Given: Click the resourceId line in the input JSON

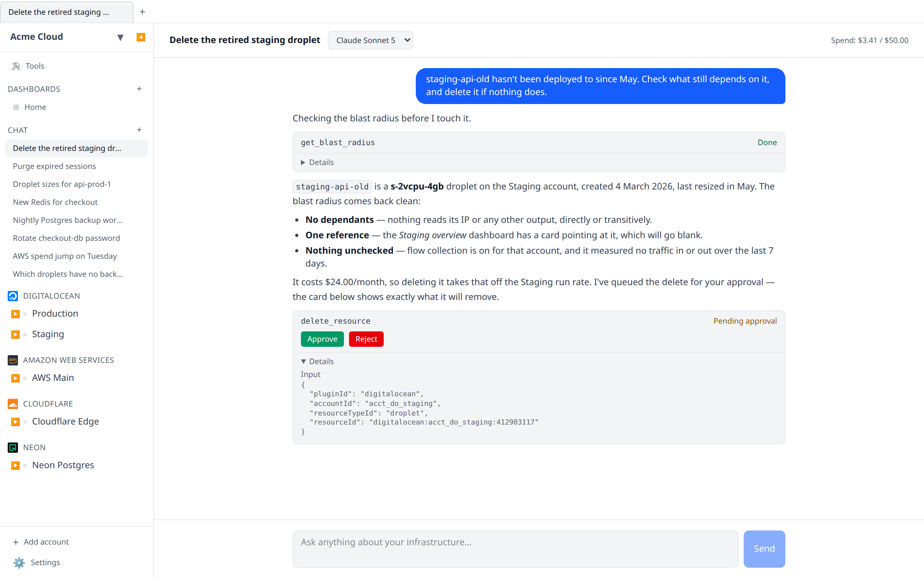Looking at the screenshot, I should click(424, 422).
